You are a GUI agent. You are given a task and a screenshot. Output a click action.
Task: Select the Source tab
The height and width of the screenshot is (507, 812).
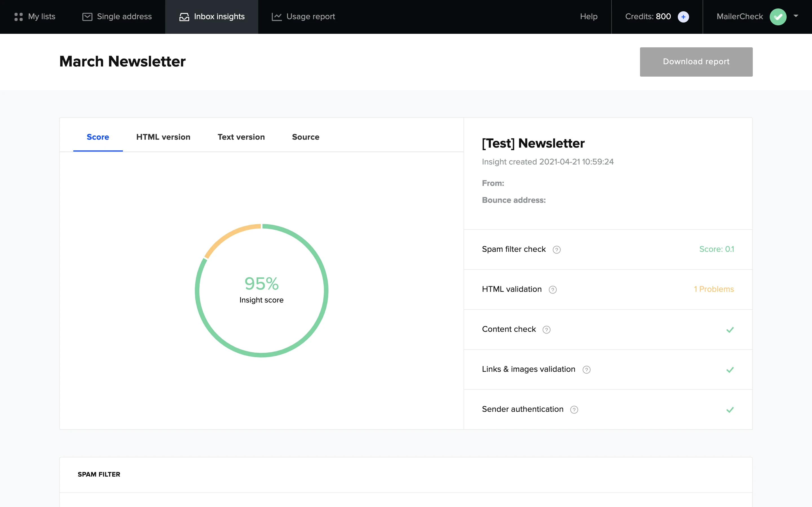(x=305, y=137)
